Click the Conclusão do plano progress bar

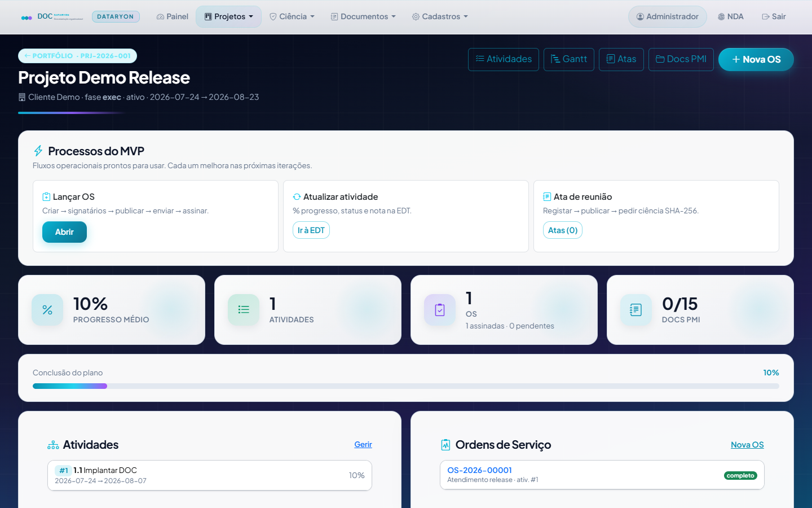click(406, 386)
